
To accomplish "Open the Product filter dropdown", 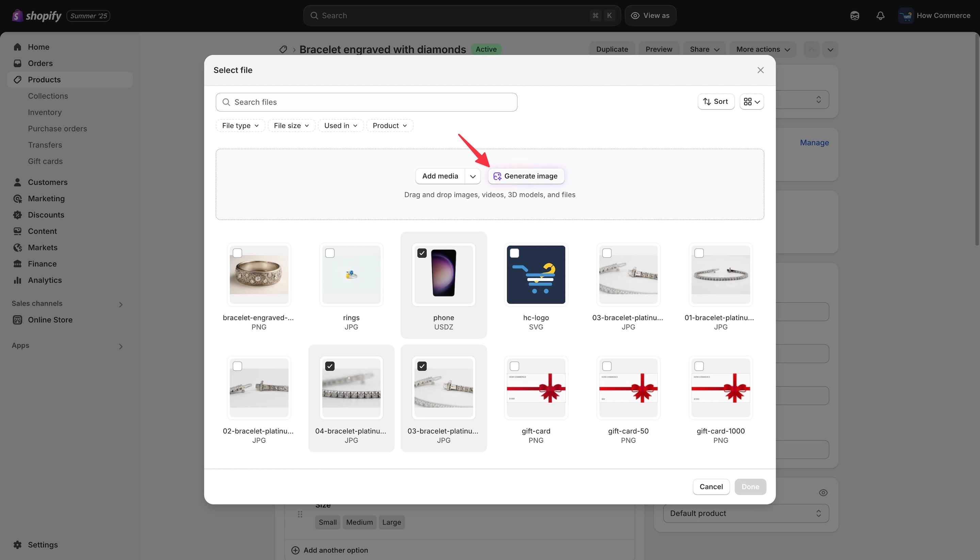I will [390, 125].
